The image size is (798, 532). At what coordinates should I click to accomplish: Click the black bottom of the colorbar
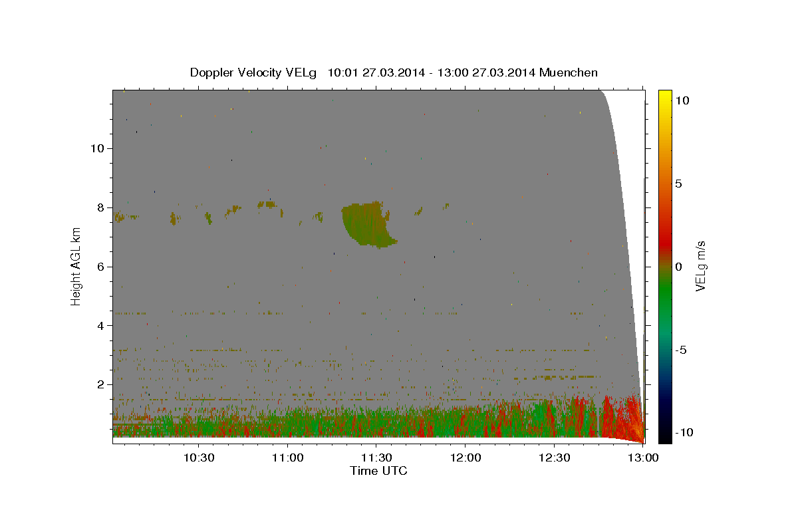664,437
